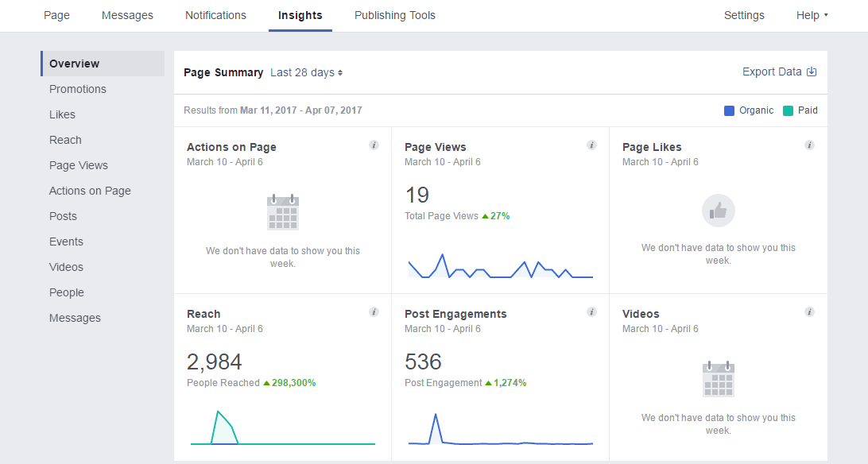This screenshot has height=464, width=868.
Task: Select Reach in the sidebar
Action: pos(65,140)
